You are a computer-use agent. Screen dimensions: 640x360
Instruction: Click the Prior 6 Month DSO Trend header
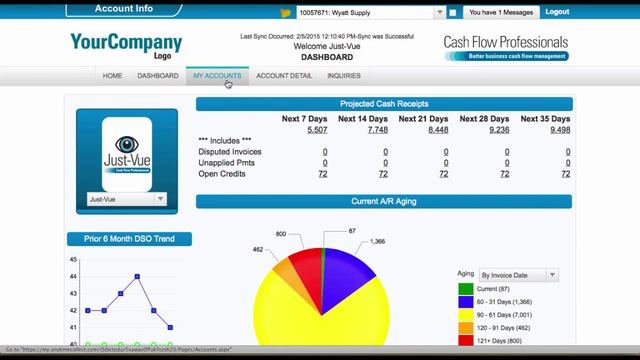tap(129, 239)
